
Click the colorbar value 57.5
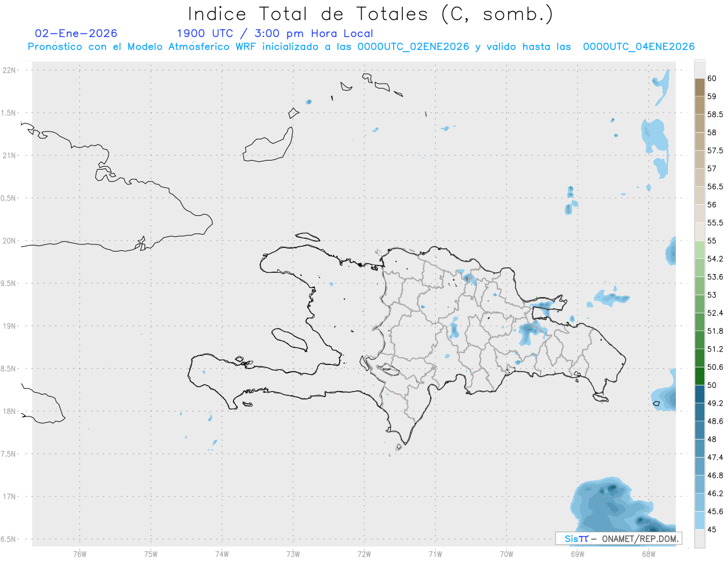point(715,150)
